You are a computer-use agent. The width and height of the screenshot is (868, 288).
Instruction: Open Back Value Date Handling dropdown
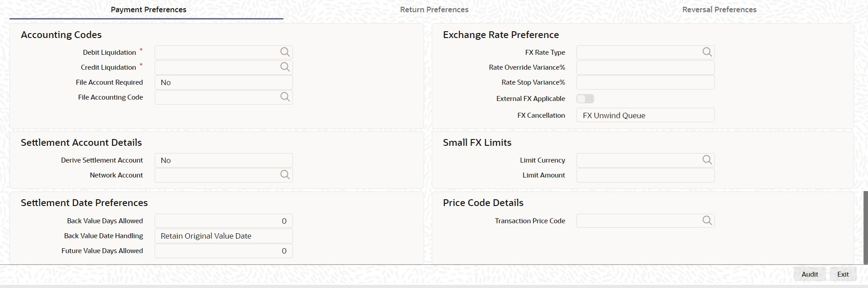tap(223, 236)
